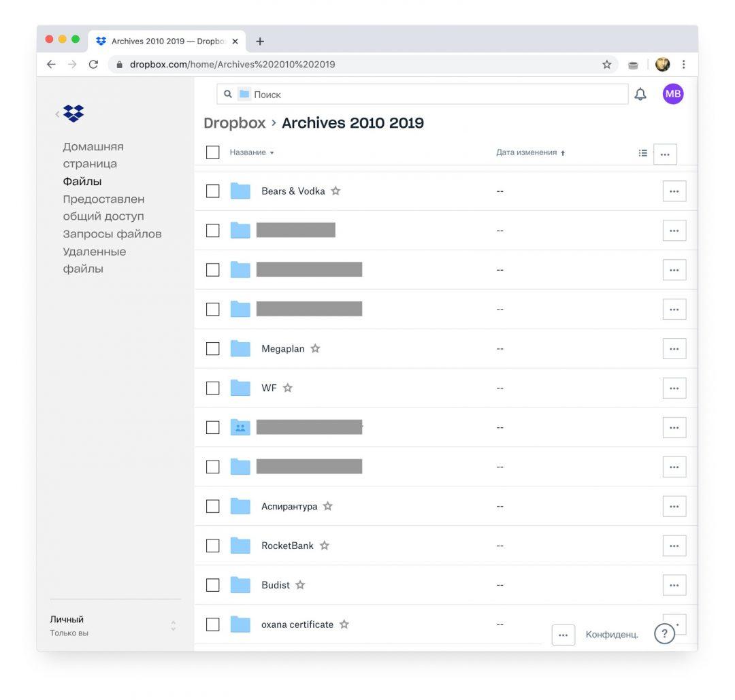This screenshot has width=735, height=700.
Task: Open more options for RocketBank
Action: (x=674, y=546)
